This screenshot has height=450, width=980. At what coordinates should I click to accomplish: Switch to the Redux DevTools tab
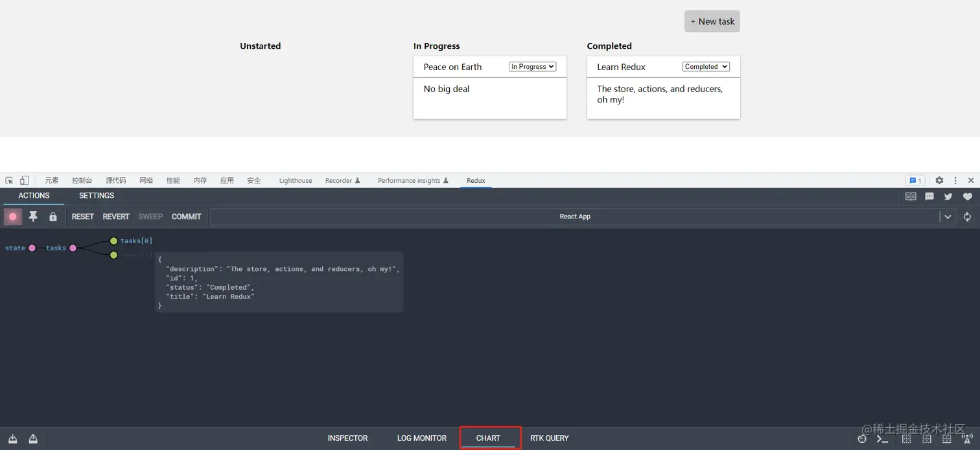[476, 180]
